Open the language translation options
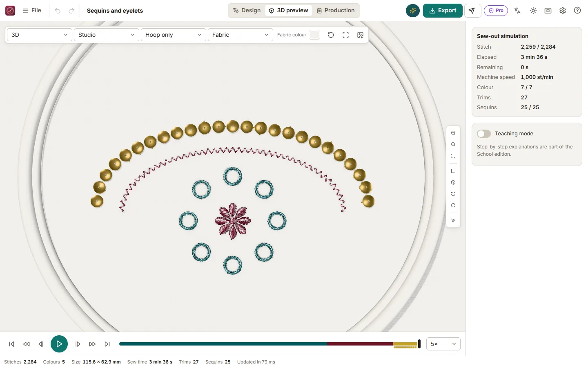Screen dimensions: 588x368 517,11
